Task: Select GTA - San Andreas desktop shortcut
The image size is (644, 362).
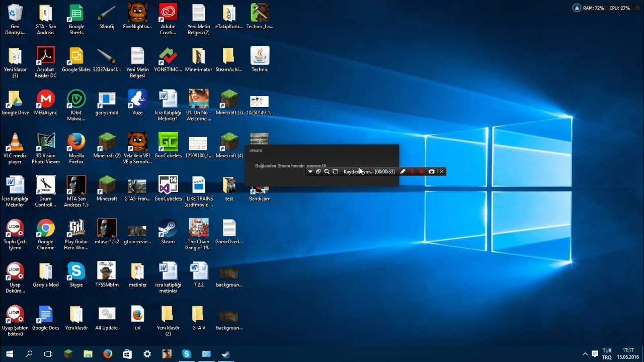Action: (x=46, y=20)
